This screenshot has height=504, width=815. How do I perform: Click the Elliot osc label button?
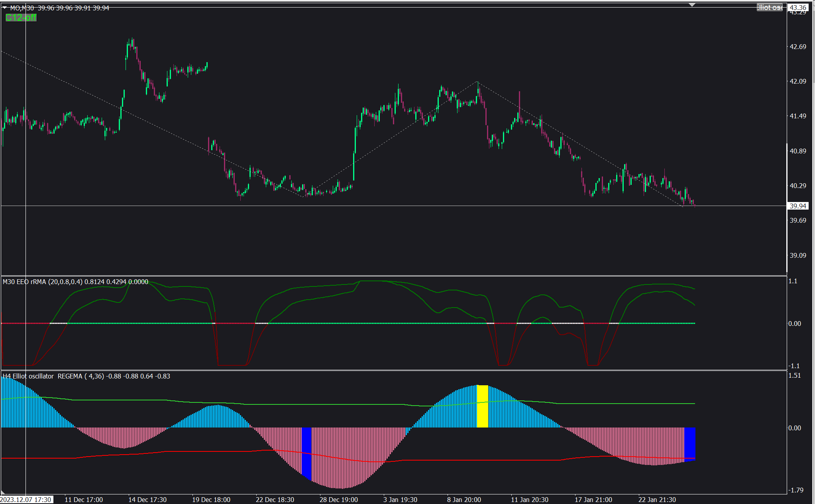coord(769,8)
